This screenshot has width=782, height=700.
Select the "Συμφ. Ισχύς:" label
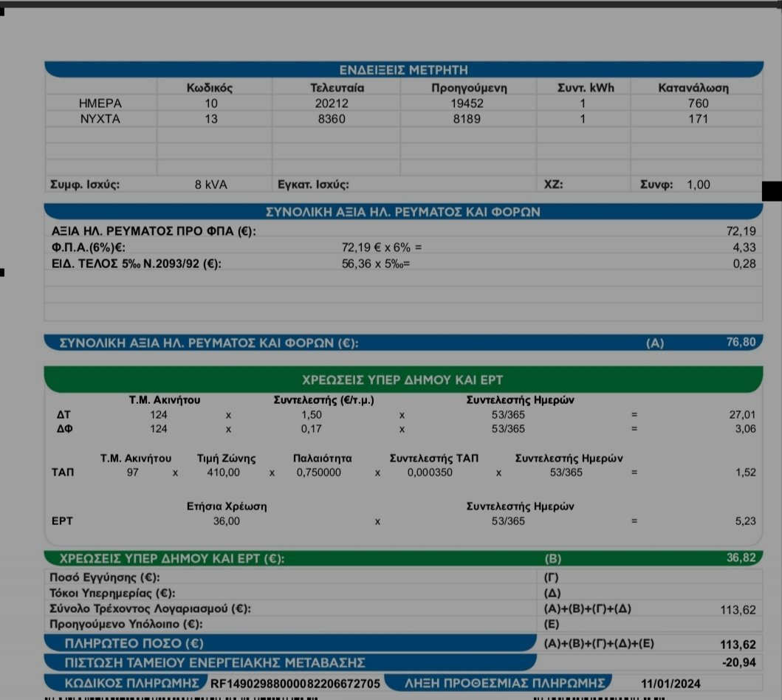tap(85, 185)
